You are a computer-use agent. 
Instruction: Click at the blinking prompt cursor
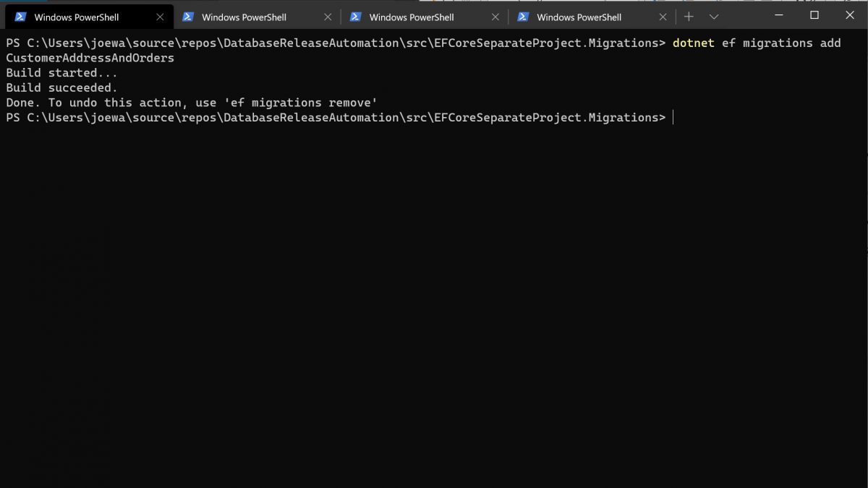click(x=673, y=117)
